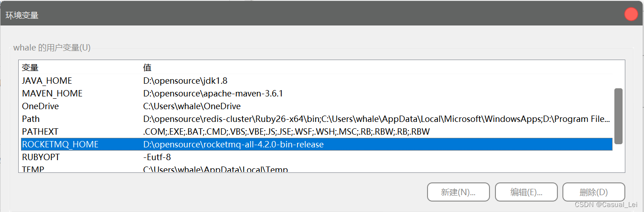Click the -Eutf-8 value
The height and width of the screenshot is (212, 644).
point(157,157)
